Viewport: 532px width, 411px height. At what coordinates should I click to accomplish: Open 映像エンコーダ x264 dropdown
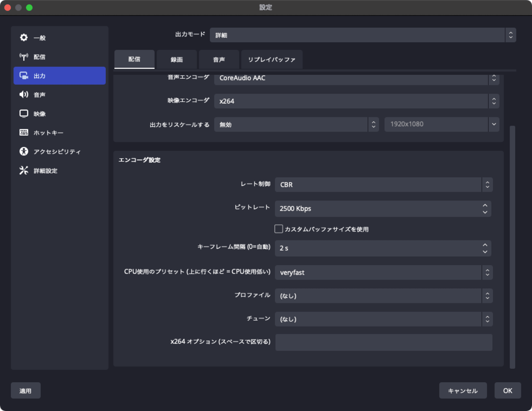pyautogui.click(x=356, y=101)
